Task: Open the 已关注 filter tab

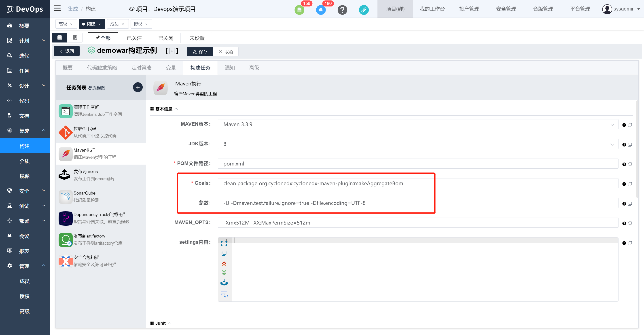Action: coord(134,38)
